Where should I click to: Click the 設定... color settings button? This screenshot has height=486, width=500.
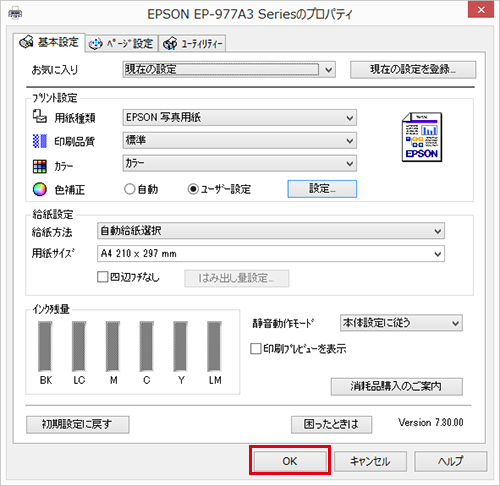tap(322, 189)
